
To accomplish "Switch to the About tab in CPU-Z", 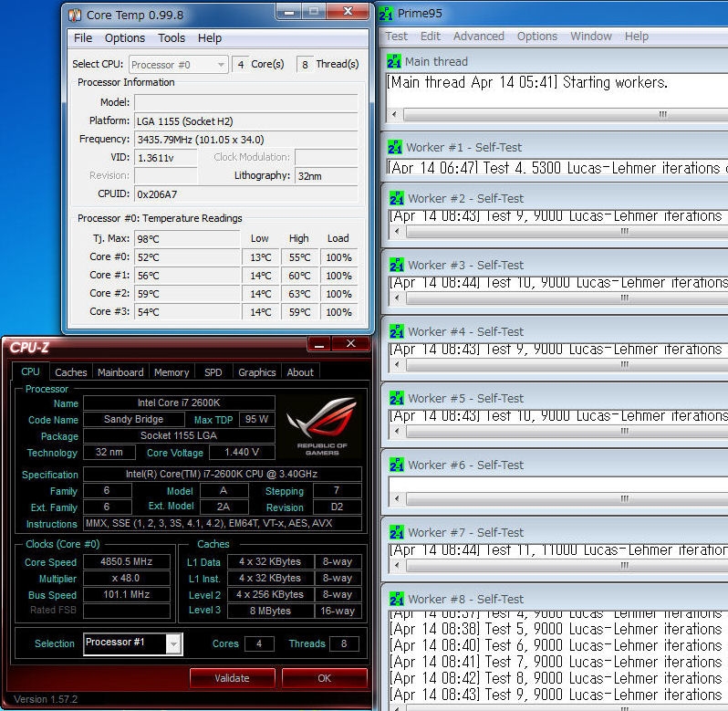I will [300, 372].
